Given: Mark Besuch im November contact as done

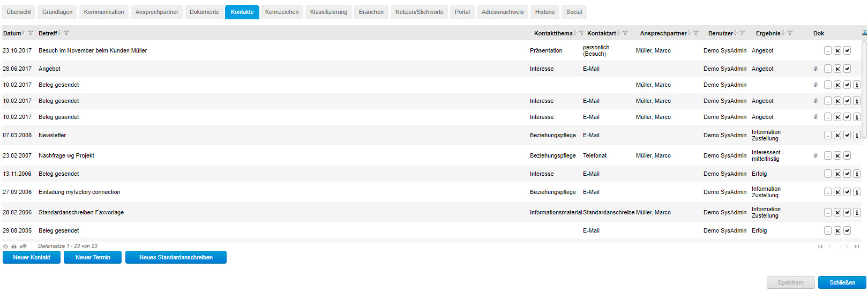Looking at the screenshot, I should [x=847, y=50].
